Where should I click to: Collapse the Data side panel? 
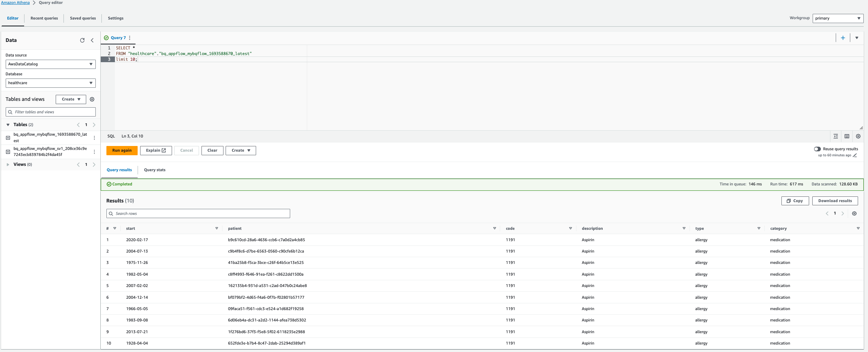[x=92, y=40]
